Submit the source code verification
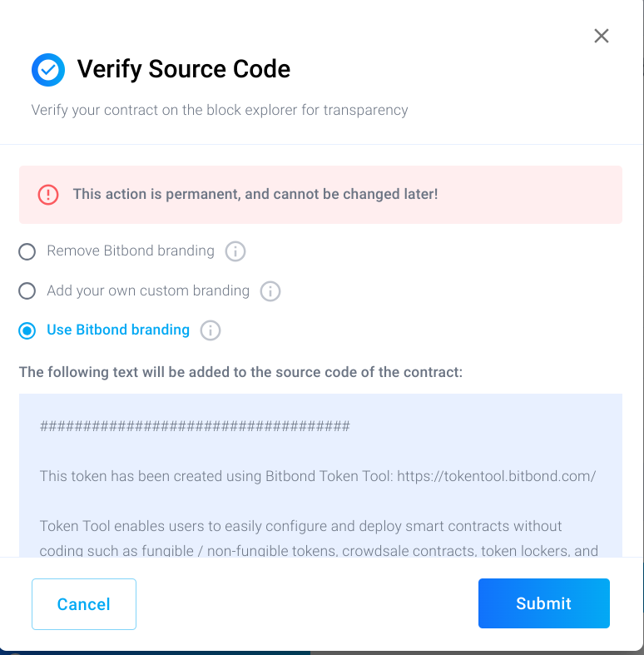Screen dimensions: 644x655 (x=543, y=603)
